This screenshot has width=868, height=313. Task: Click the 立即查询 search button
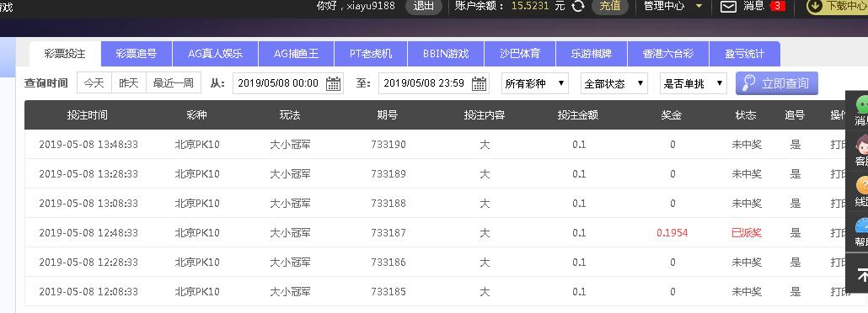777,83
